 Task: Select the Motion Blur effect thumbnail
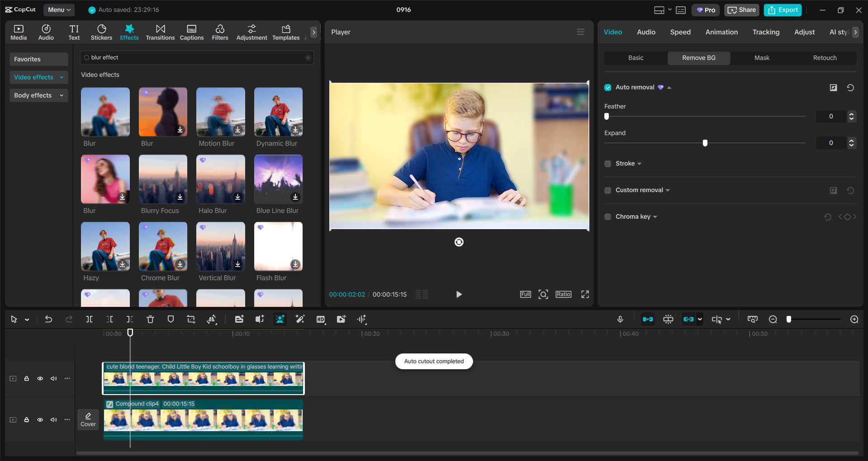pyautogui.click(x=220, y=112)
